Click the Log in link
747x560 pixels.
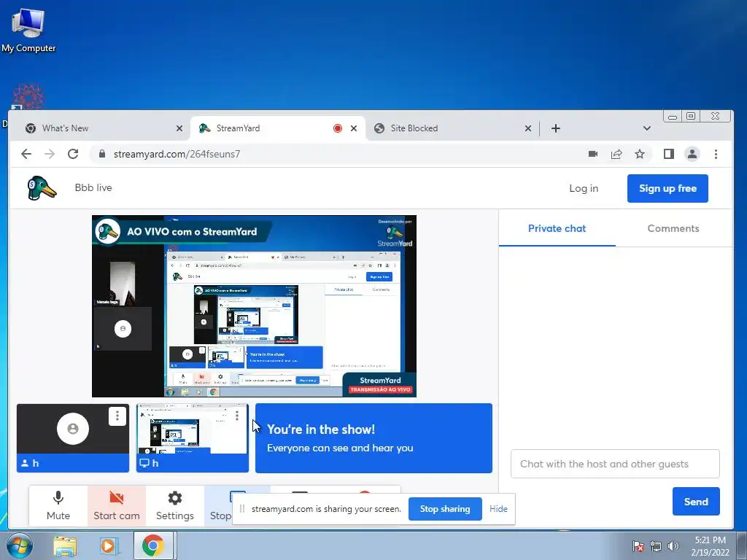pos(584,188)
